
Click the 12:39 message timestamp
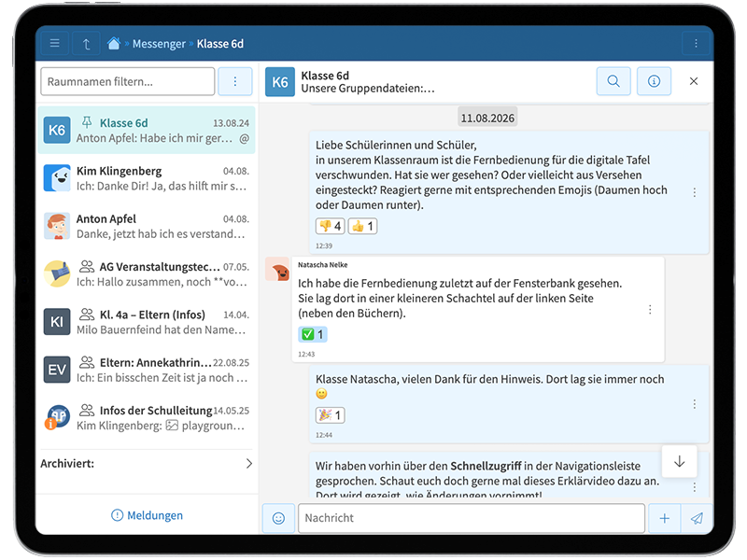tap(324, 245)
